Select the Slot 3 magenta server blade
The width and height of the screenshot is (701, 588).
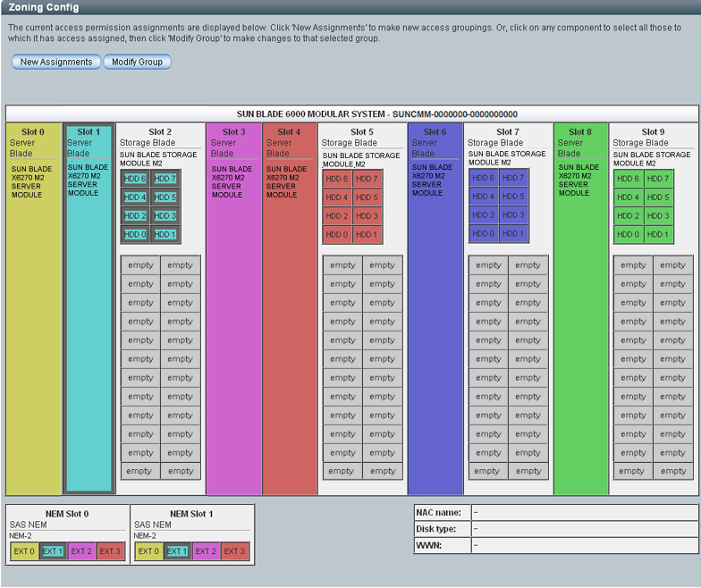[234, 308]
